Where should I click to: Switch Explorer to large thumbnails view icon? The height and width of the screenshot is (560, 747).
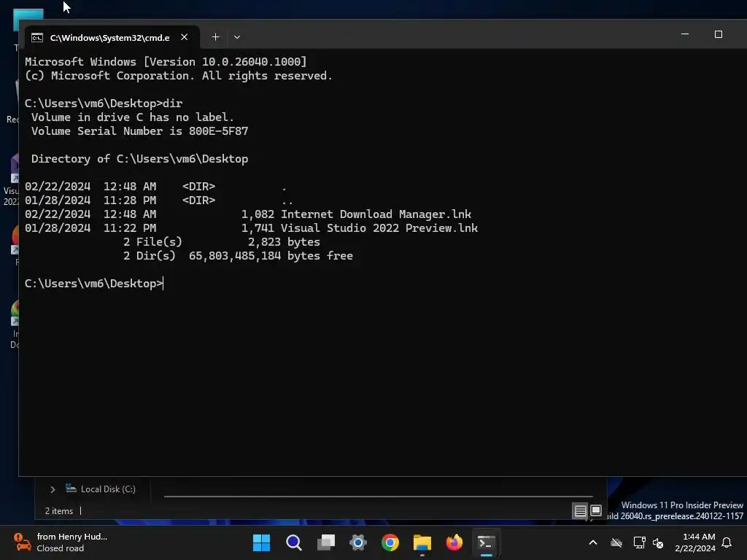pyautogui.click(x=596, y=511)
